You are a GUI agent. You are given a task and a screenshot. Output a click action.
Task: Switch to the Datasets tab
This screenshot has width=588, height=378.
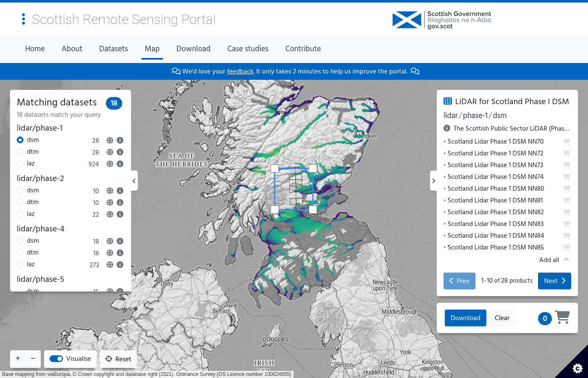coord(113,49)
